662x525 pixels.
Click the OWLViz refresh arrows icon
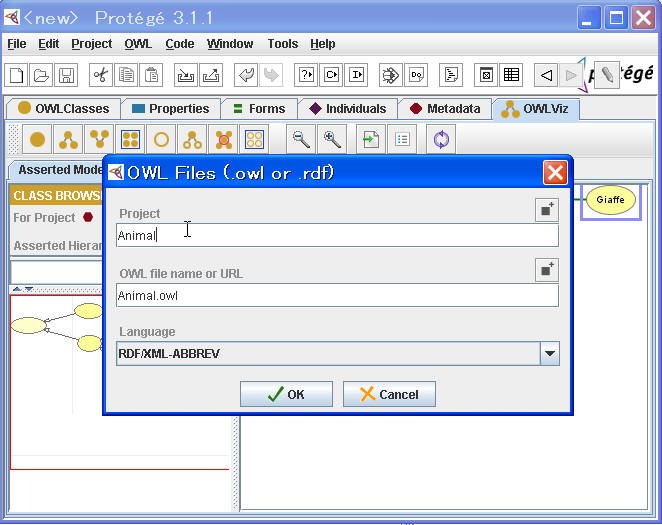pyautogui.click(x=441, y=139)
